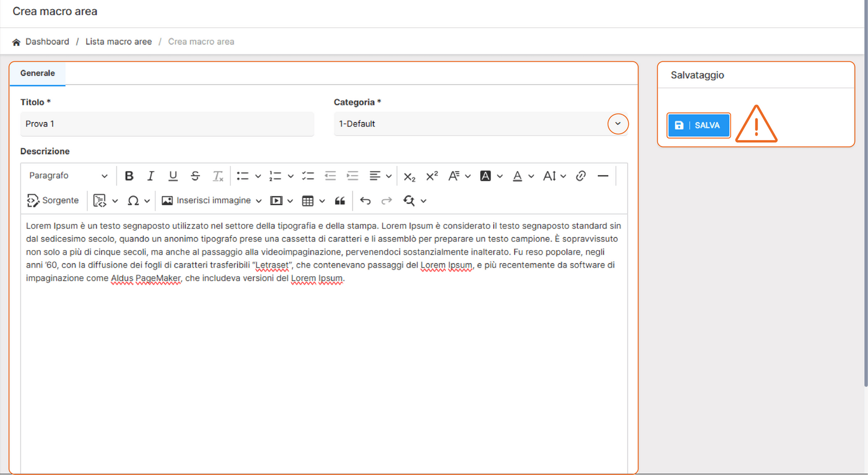Screen dimensions: 868x475
Task: Open the Paragrafo heading dropdown
Action: pyautogui.click(x=68, y=176)
